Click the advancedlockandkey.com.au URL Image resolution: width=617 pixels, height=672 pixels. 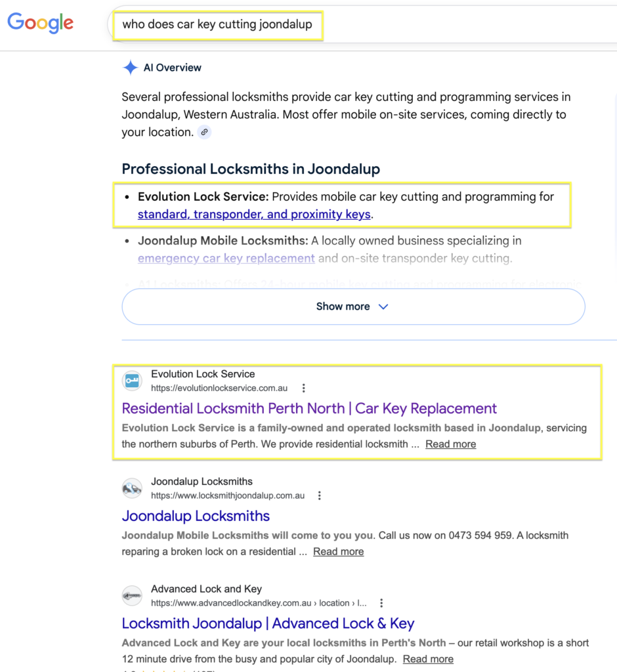(259, 604)
